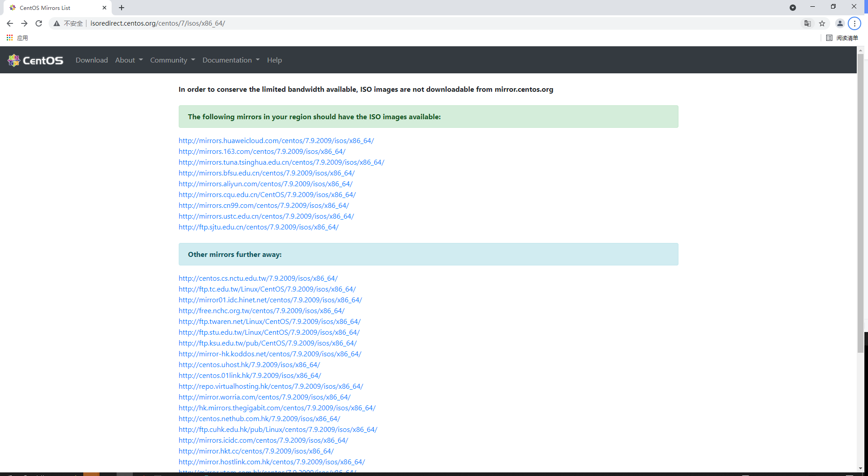This screenshot has height=476, width=868.
Task: Open a new browser tab
Action: (122, 8)
